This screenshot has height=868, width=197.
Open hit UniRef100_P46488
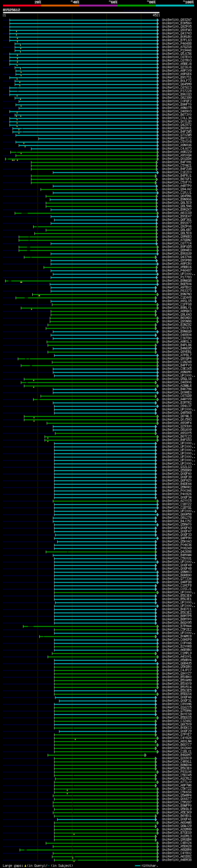pos(177,43)
